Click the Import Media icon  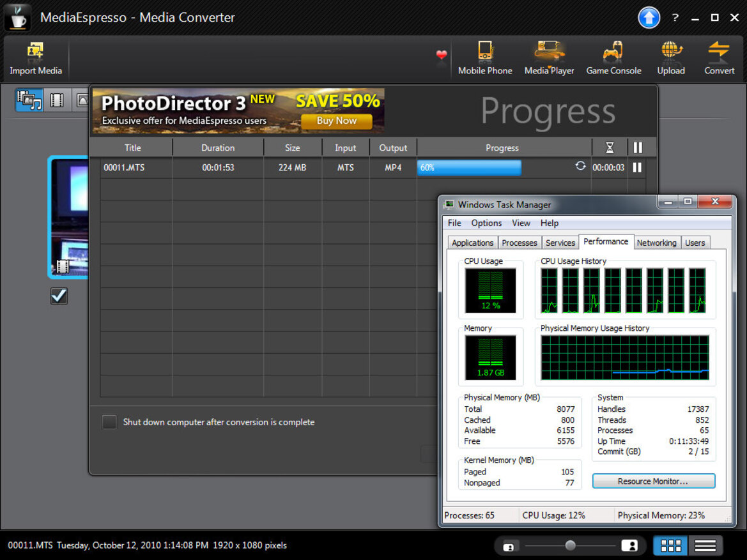click(35, 50)
